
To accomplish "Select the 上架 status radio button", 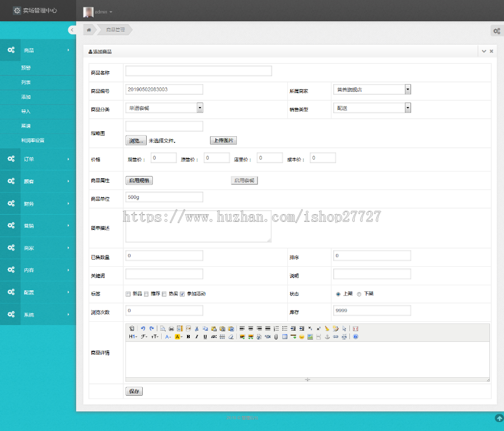I will 338,294.
